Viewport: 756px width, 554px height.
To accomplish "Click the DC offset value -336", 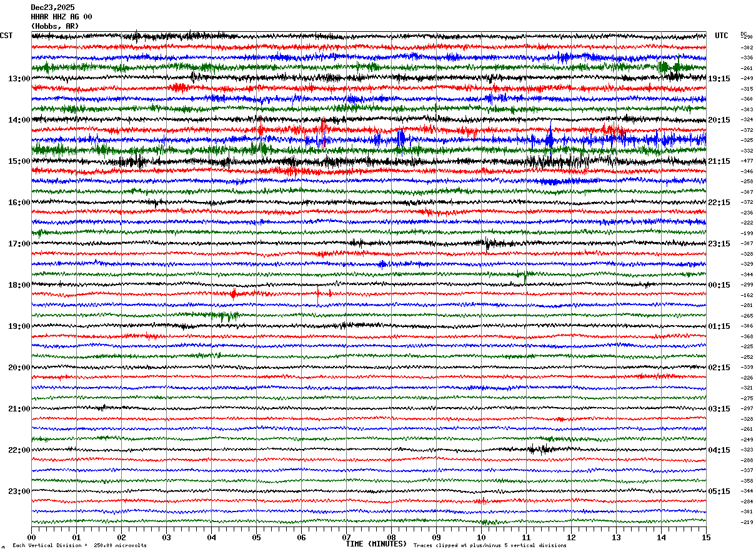I will point(747,58).
